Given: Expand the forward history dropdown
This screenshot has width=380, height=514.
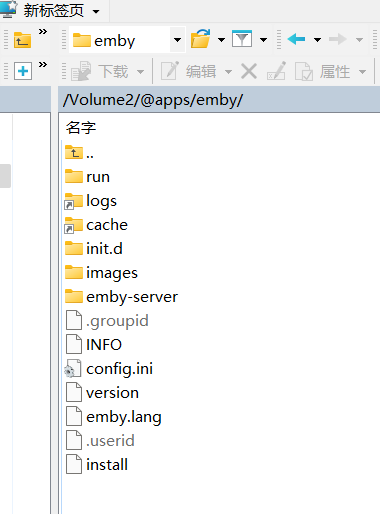Looking at the screenshot, I should coord(359,40).
